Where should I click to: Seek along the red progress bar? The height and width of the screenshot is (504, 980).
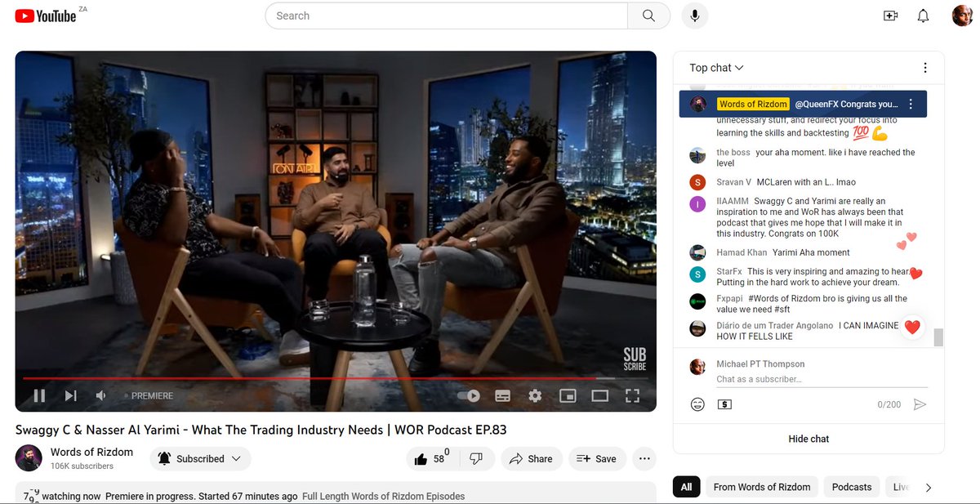[335, 378]
